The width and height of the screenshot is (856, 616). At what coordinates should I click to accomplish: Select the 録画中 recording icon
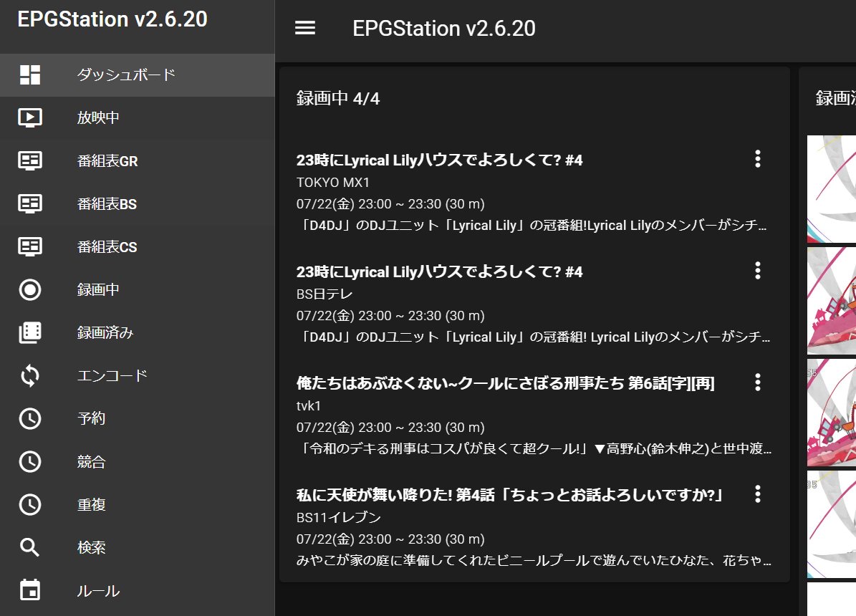pyautogui.click(x=29, y=289)
